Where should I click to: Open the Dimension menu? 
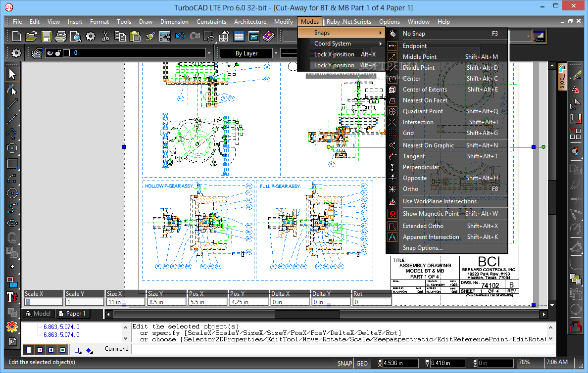[x=174, y=22]
